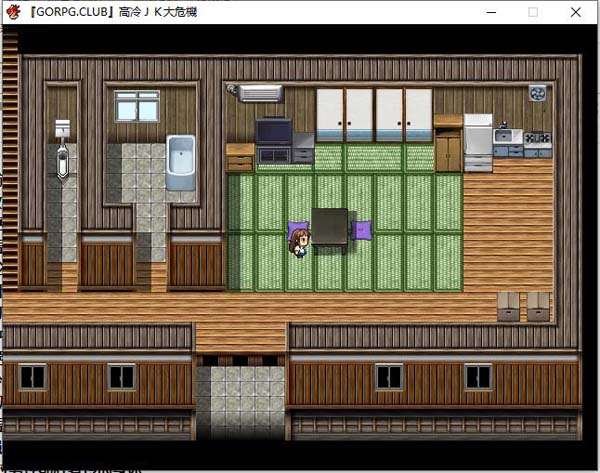Click the right shoe cabinet in hallway
This screenshot has width=600, height=473.
pyautogui.click(x=538, y=307)
